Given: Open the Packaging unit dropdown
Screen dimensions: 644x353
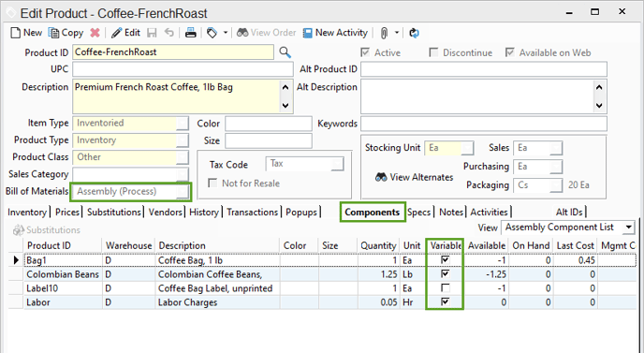Looking at the screenshot, I should point(556,185).
